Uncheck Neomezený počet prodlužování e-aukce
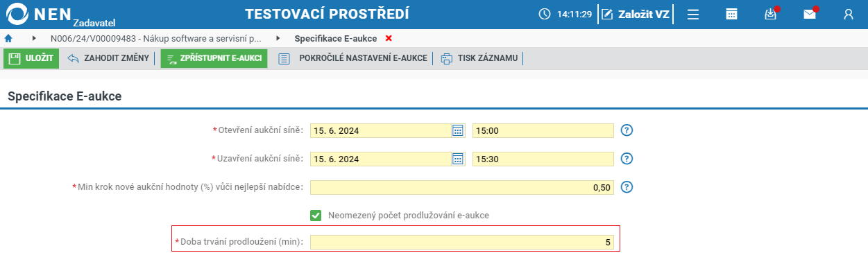Screen dimensions: 868x253 tap(316, 216)
